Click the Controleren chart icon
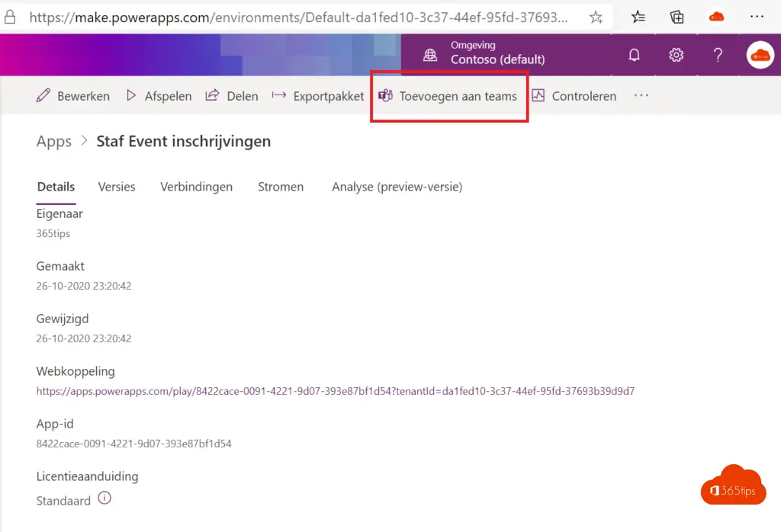 point(538,95)
